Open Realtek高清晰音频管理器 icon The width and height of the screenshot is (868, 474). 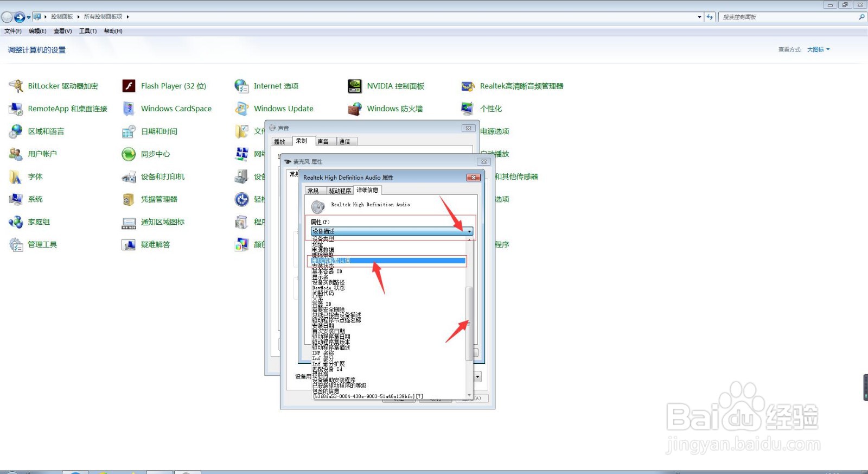click(x=468, y=86)
